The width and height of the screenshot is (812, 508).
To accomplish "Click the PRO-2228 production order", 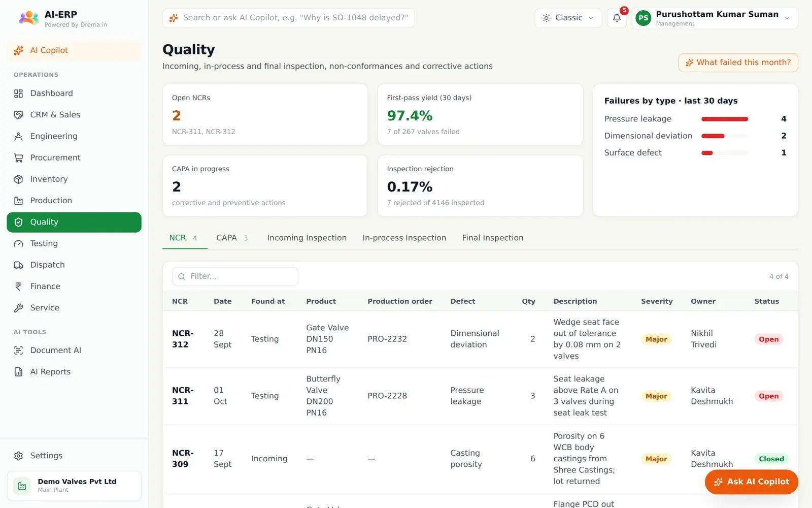I will click(x=387, y=396).
